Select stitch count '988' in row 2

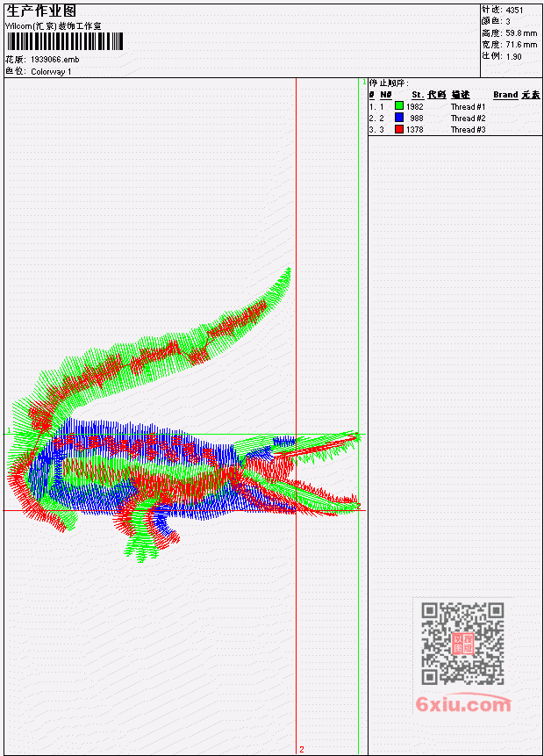point(417,119)
